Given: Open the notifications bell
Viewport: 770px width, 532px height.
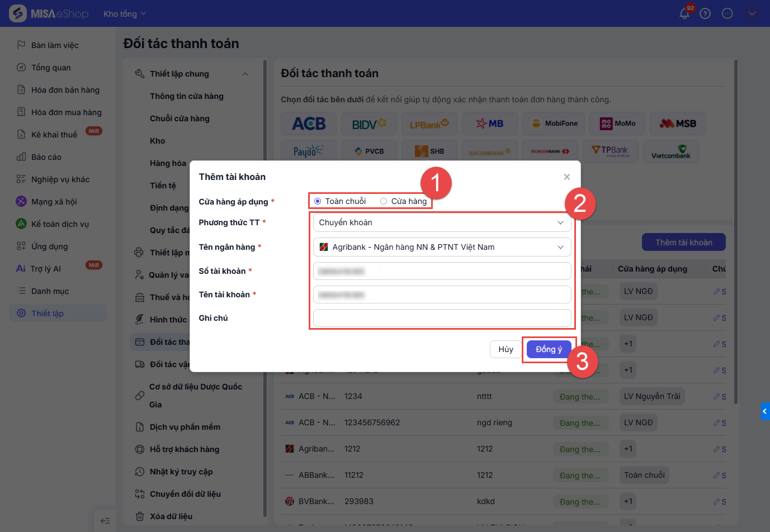Looking at the screenshot, I should 684,13.
